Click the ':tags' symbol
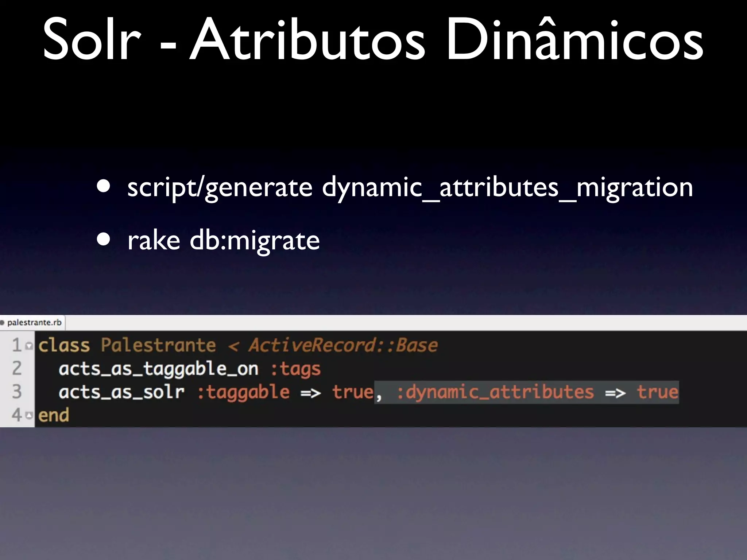This screenshot has height=560, width=747. click(295, 369)
